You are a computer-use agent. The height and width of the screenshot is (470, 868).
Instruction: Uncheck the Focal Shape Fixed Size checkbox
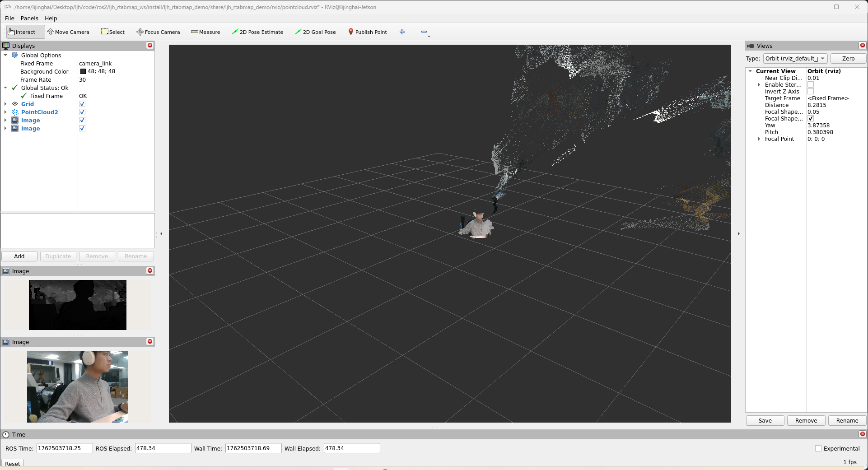pos(811,118)
